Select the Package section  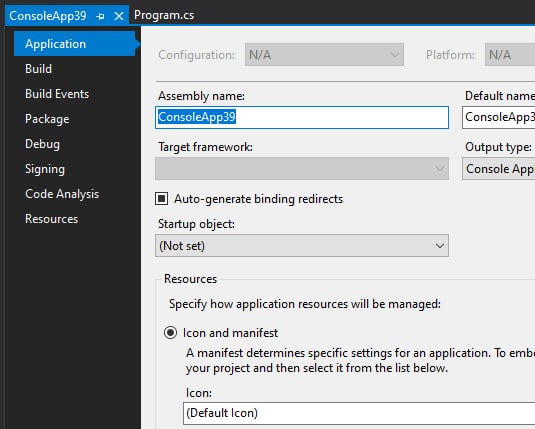coord(47,119)
